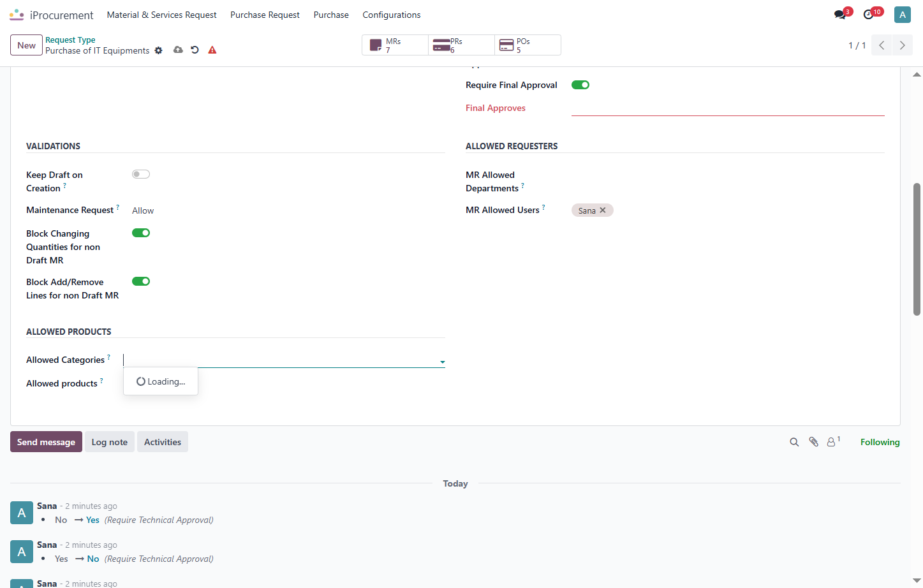This screenshot has width=923, height=588.
Task: Enable Keep Draft on Creation toggle
Action: coord(141,174)
